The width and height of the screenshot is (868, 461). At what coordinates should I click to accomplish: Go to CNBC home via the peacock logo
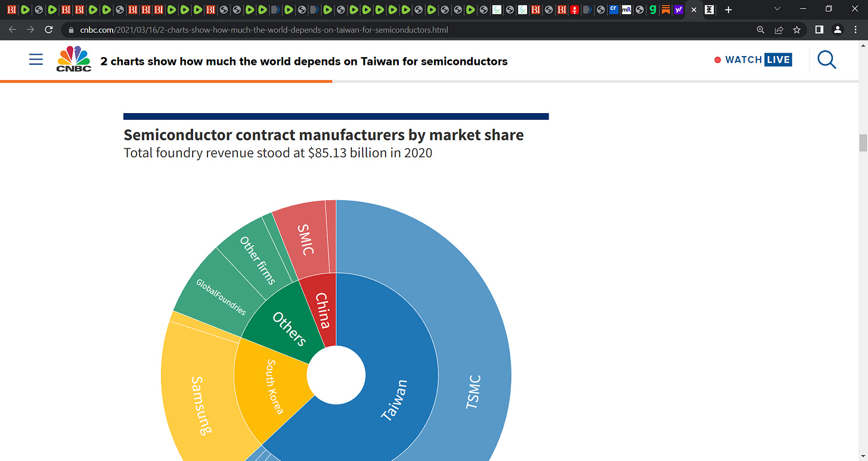(74, 59)
